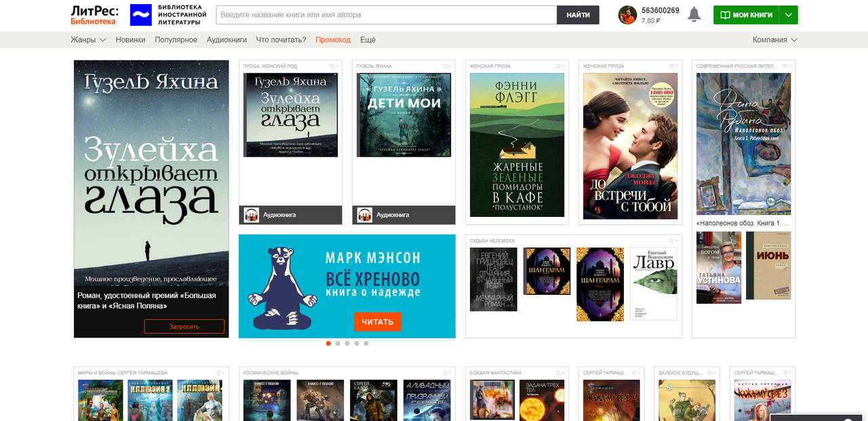Open the large Зулейха открывает глаза featured cover

151,172
